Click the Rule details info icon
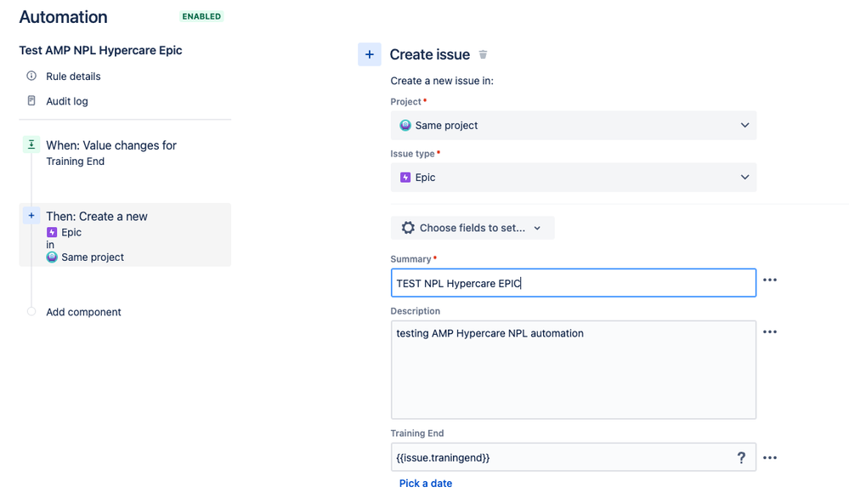The height and width of the screenshot is (504, 849). (x=31, y=76)
